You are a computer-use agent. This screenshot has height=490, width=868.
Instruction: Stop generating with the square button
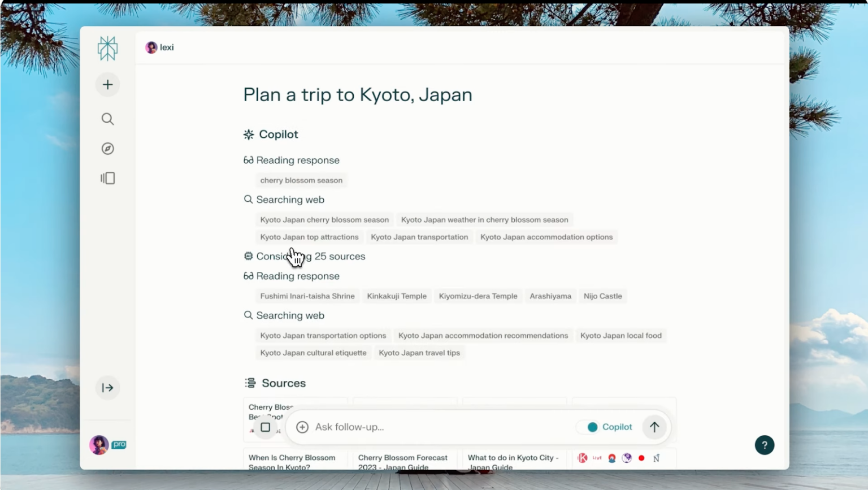(x=265, y=427)
